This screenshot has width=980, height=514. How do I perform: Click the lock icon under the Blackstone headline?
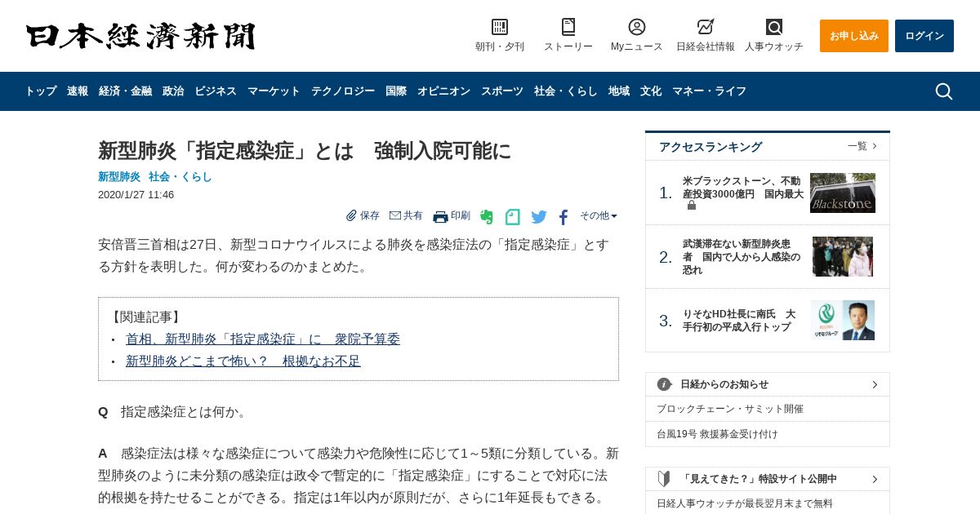point(692,206)
